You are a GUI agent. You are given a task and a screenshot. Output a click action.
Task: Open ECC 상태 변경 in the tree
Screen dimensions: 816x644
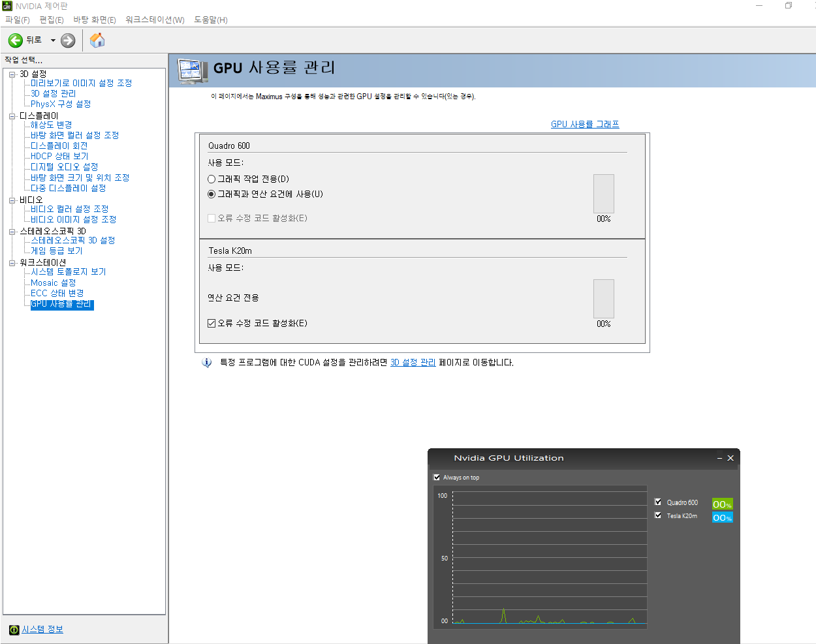(x=57, y=294)
